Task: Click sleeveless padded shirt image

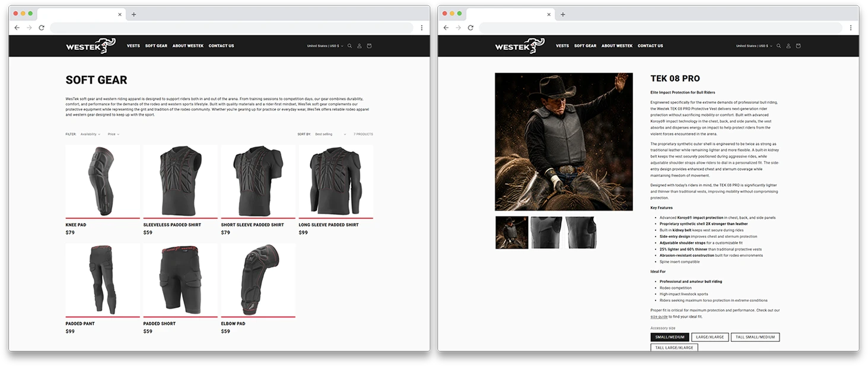Action: 180,181
